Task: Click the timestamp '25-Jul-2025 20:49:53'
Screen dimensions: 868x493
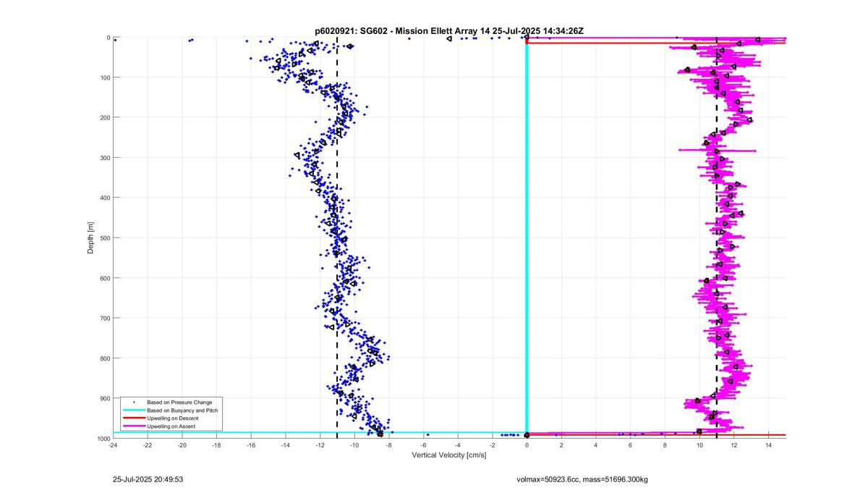Action: 148,479
